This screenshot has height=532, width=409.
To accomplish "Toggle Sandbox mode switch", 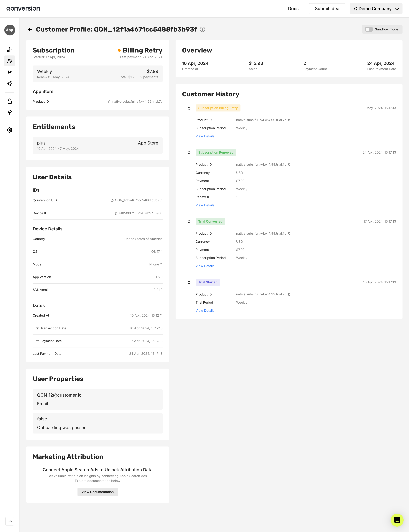I will tap(369, 29).
